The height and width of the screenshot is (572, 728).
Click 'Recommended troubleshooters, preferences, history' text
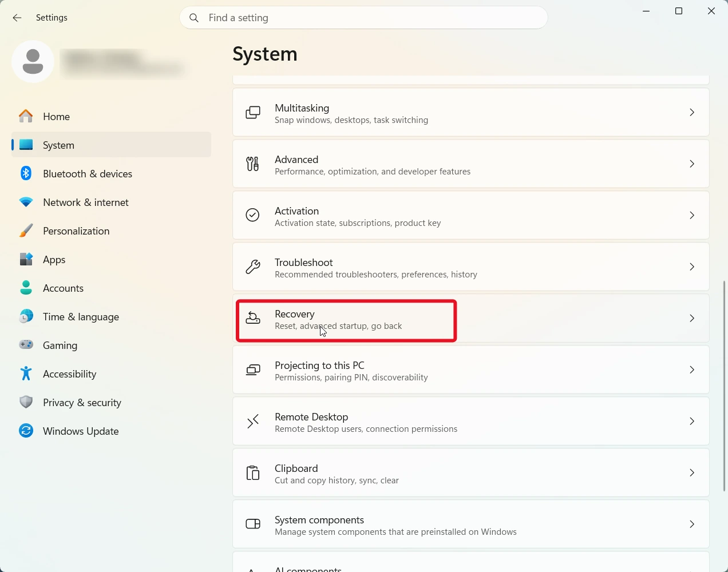[x=376, y=275]
